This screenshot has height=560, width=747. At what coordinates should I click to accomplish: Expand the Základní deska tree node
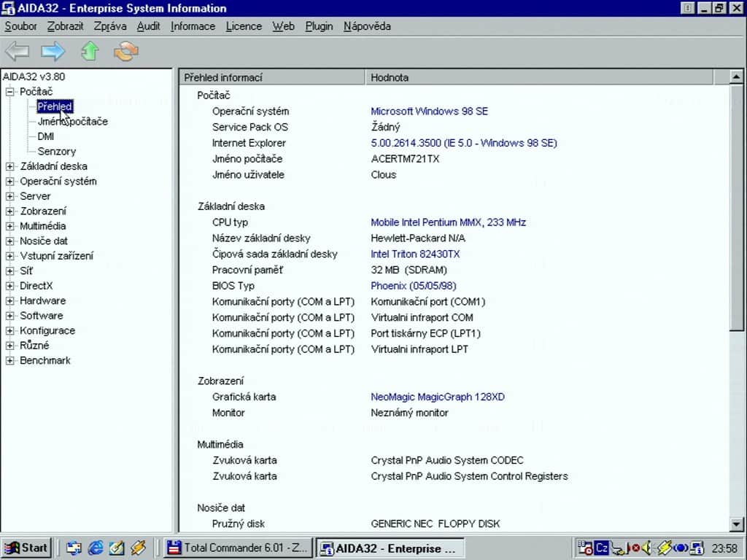9,166
